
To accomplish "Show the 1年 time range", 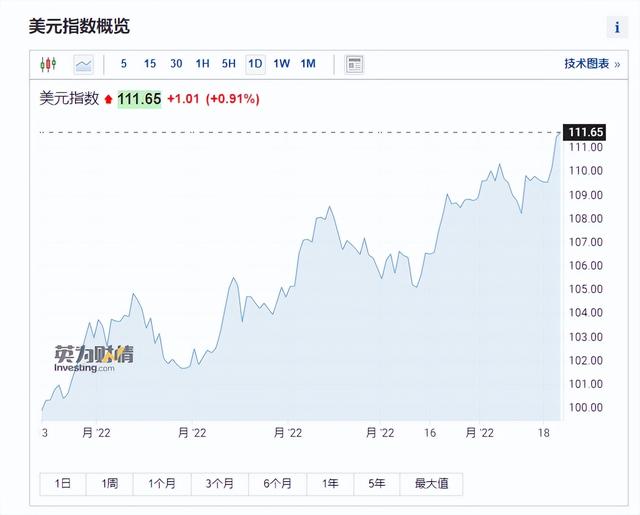I will coord(330,484).
